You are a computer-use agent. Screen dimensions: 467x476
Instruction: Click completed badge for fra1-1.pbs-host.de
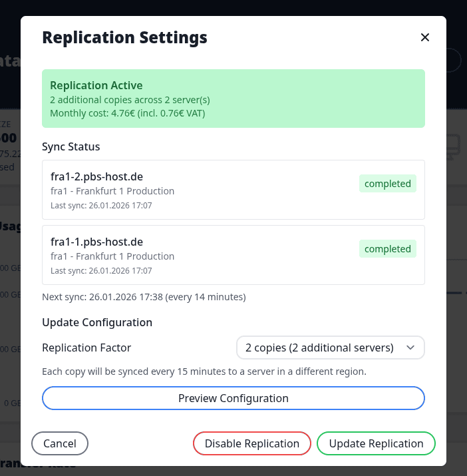click(x=388, y=249)
